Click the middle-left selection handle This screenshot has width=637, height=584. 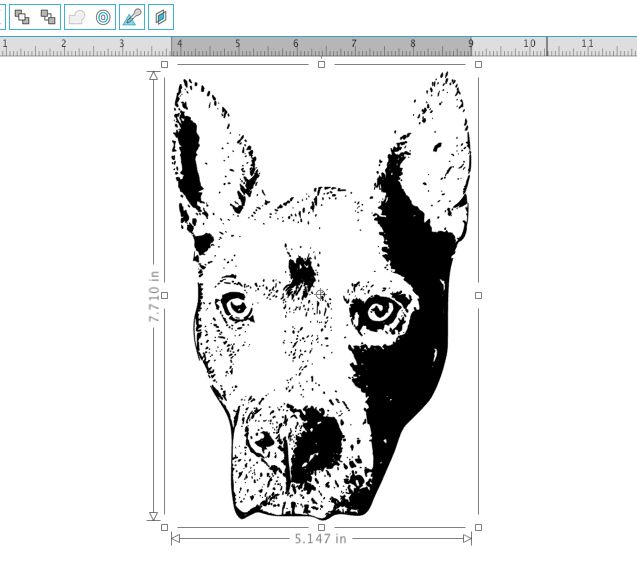coord(165,296)
